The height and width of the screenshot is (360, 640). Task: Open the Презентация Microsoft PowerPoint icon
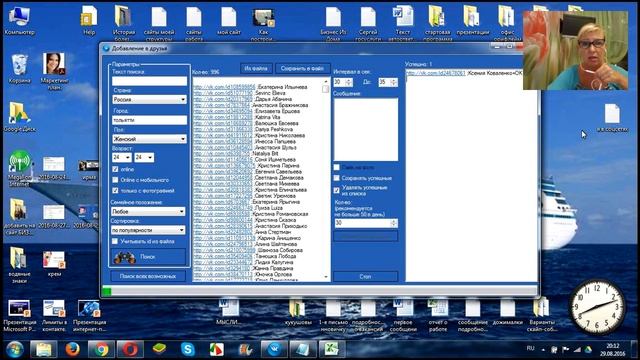[x=19, y=315]
